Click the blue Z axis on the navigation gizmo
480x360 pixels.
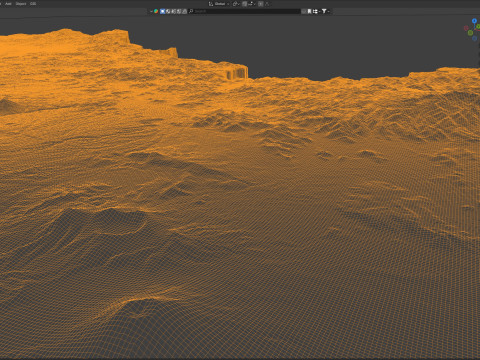(474, 21)
